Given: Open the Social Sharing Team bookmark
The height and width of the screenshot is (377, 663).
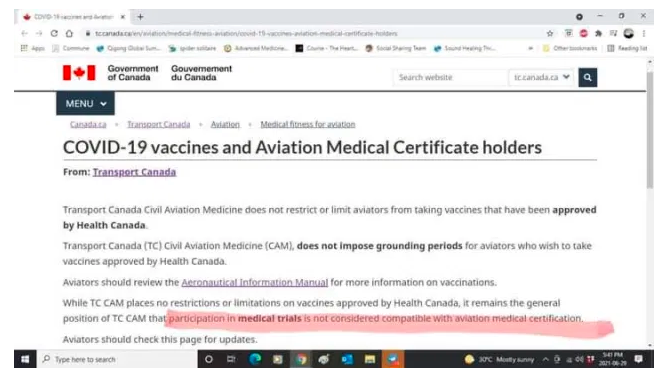Looking at the screenshot, I should (396, 48).
